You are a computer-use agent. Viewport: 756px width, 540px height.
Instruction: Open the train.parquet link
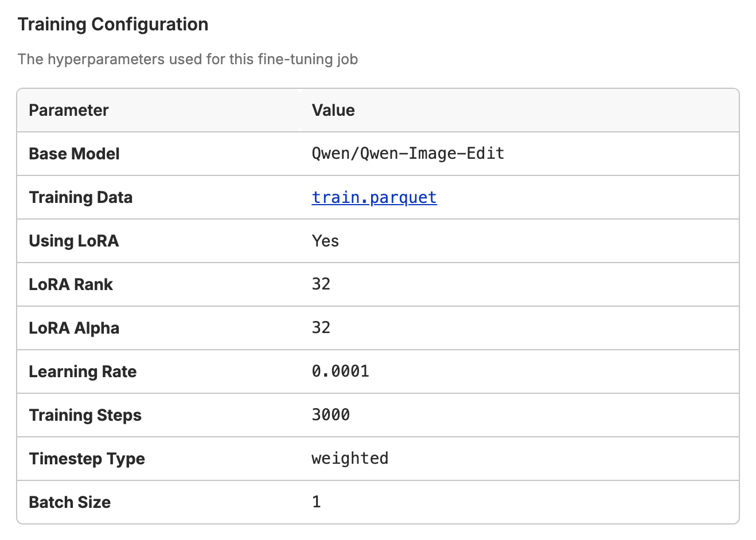pos(374,197)
